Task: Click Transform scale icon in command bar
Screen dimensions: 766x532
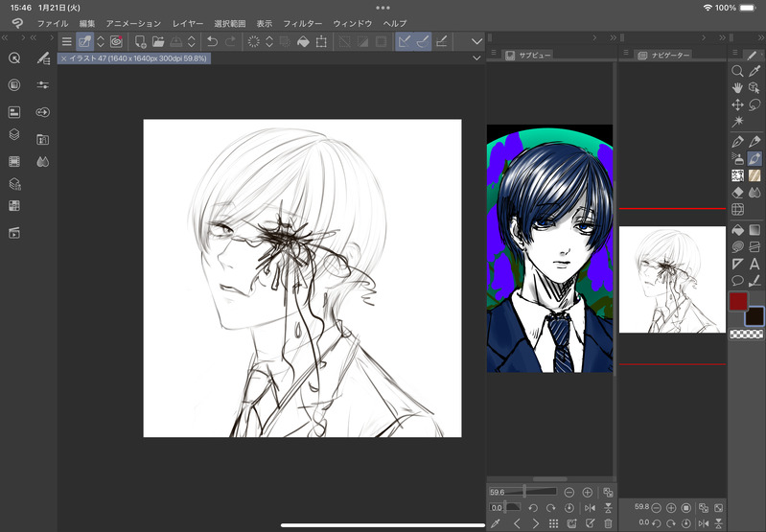Action: 321,41
